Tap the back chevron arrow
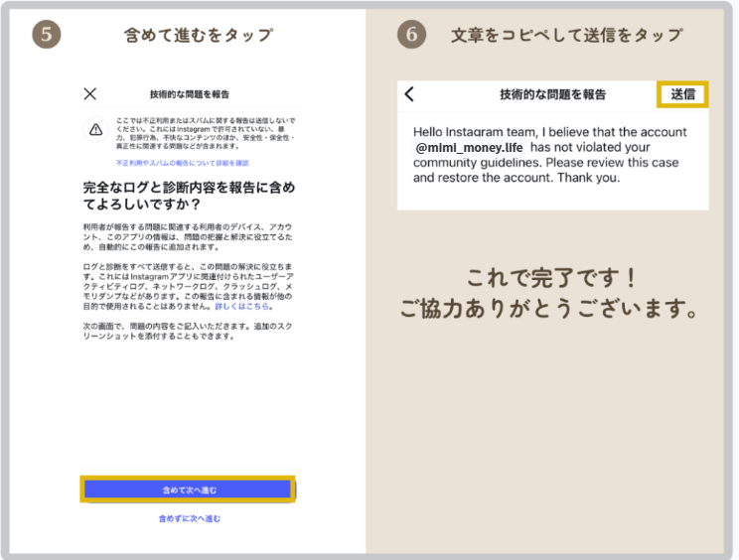Viewport: 739px width, 560px height. coord(409,95)
